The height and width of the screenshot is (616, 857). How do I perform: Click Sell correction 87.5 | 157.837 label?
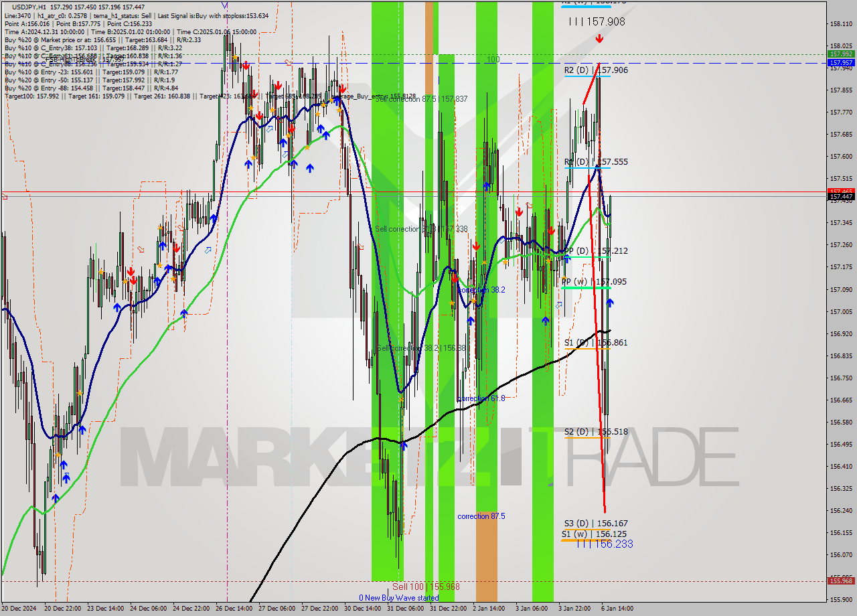tap(421, 99)
